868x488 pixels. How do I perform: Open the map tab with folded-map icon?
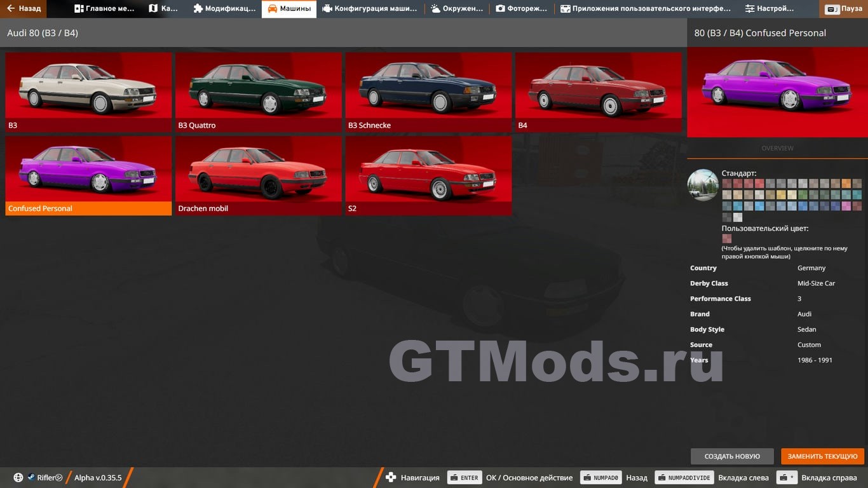coord(163,9)
